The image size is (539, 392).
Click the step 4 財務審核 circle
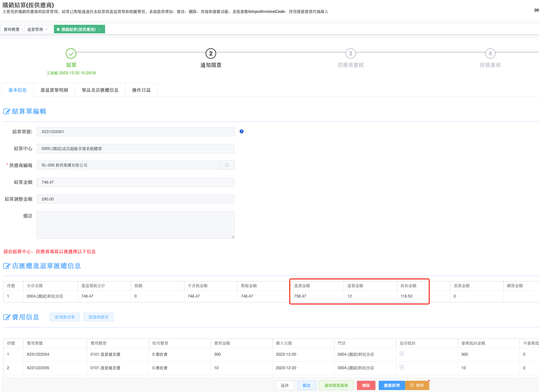pyautogui.click(x=490, y=53)
